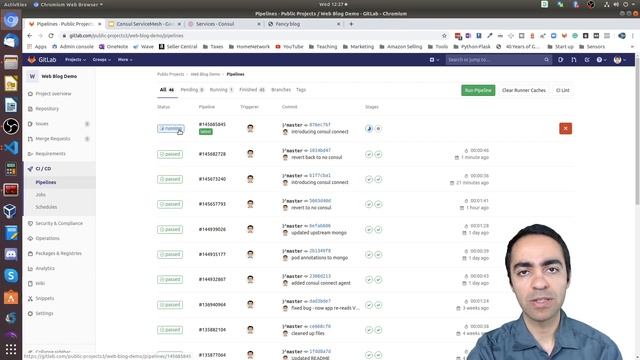
Task: Open the Teaching bookmarks folder
Action: coord(323,47)
